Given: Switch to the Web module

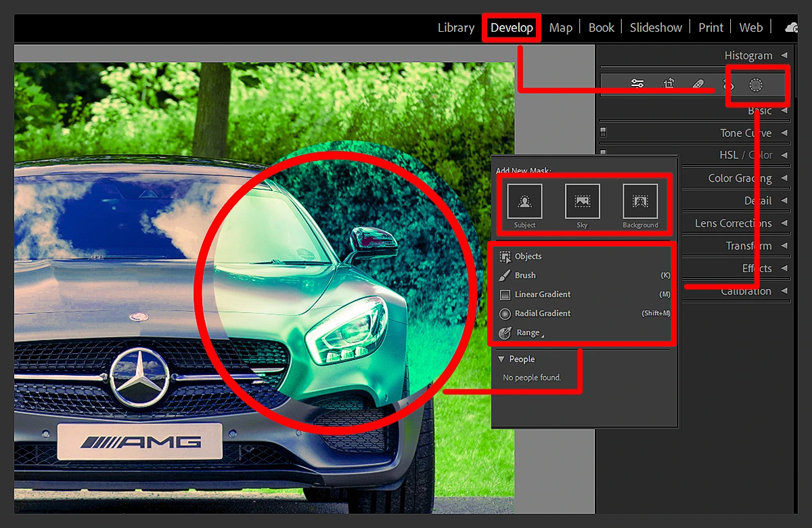Looking at the screenshot, I should point(751,28).
